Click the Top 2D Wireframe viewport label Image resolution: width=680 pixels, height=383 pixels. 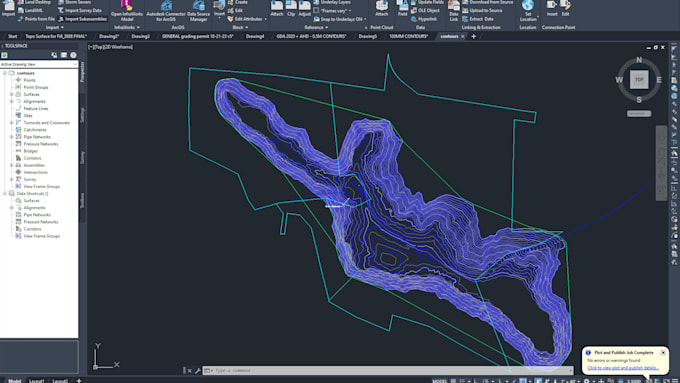110,47
